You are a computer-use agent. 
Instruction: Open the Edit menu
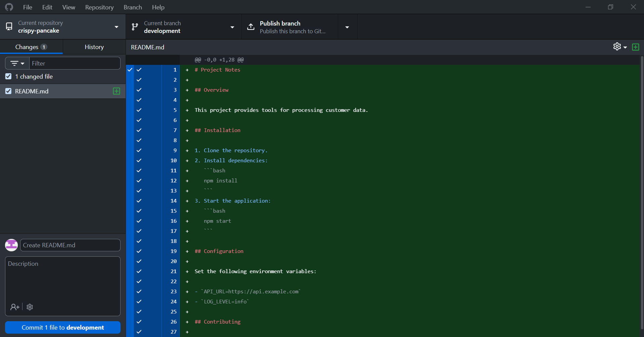coord(47,7)
